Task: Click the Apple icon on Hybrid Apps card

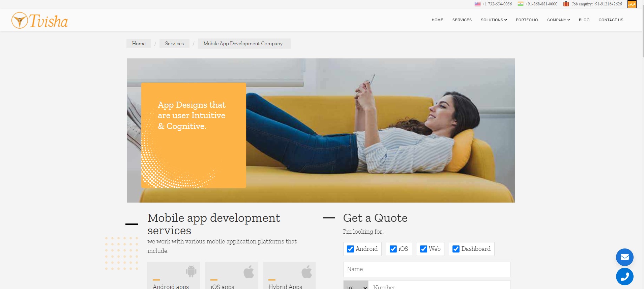Action: click(307, 271)
